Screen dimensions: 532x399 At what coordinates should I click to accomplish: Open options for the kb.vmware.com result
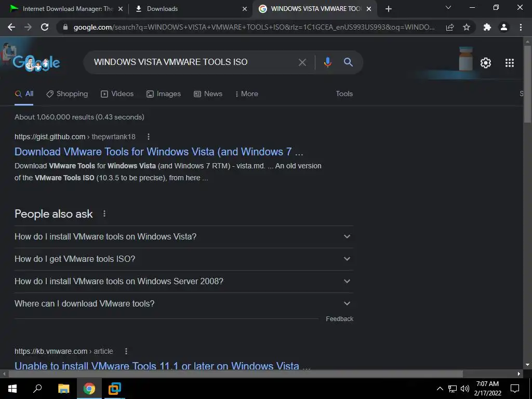click(x=126, y=351)
